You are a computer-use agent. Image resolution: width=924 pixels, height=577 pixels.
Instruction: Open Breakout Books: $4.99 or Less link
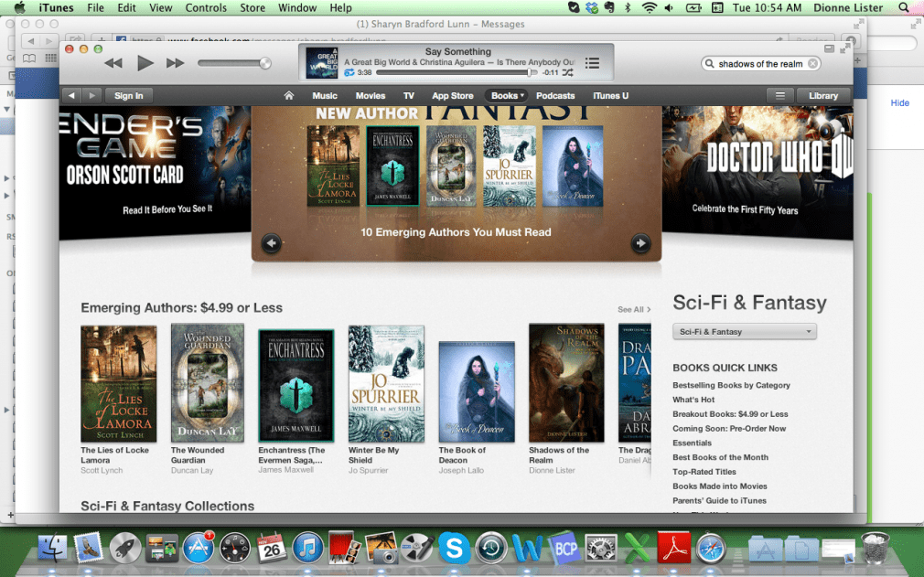coord(730,414)
